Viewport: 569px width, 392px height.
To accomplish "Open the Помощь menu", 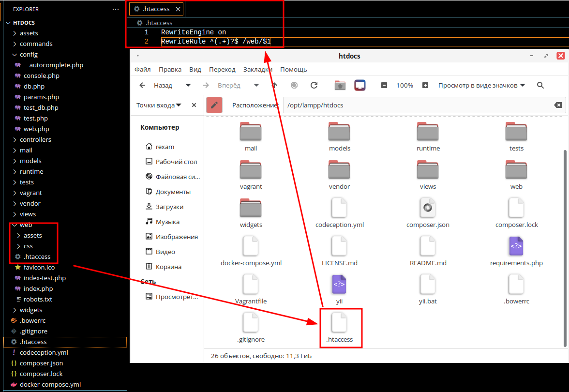I will click(294, 69).
